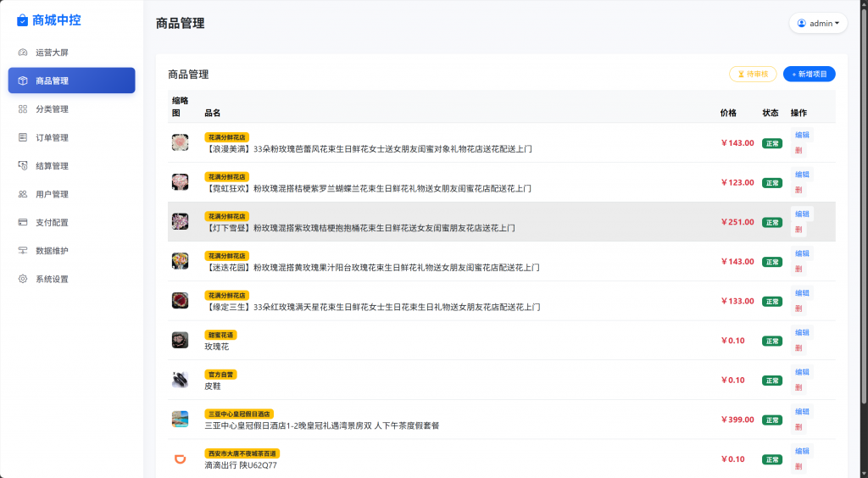Viewport: 868px width, 478px height.
Task: Click the ¥399.00 price
Action: [737, 420]
